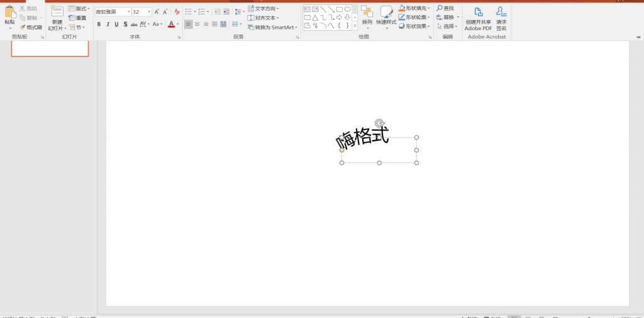Open the Text Direction (文字方向) menu
644x318 pixels.
coord(264,8)
